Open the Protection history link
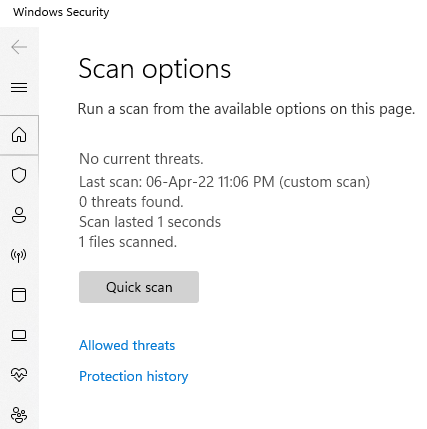The image size is (427, 429). pyautogui.click(x=134, y=376)
